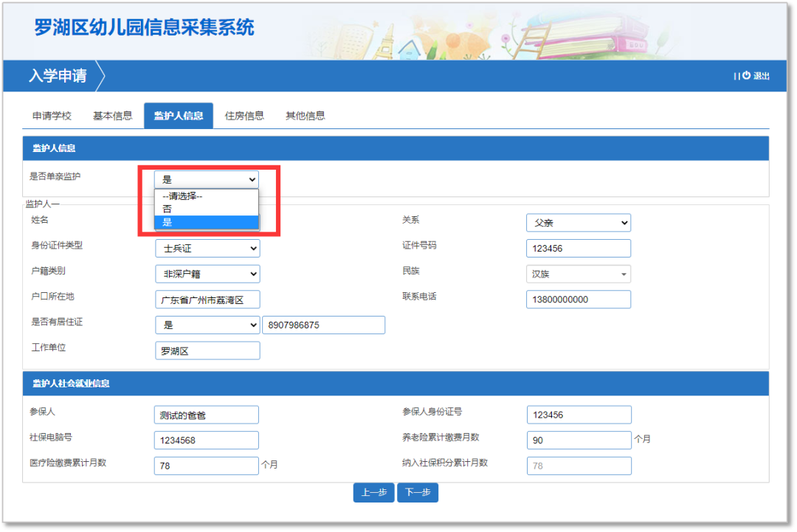
Task: Click the 上一步 button
Action: click(x=373, y=492)
